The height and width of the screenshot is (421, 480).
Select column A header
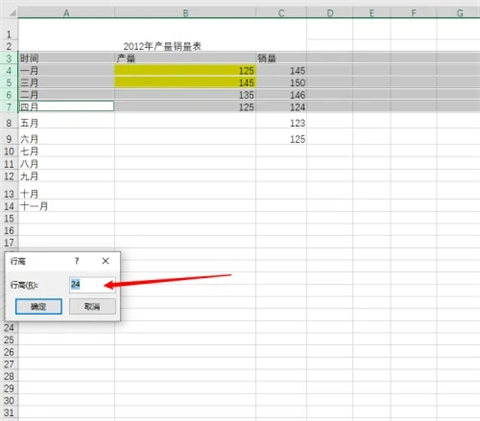(66, 13)
